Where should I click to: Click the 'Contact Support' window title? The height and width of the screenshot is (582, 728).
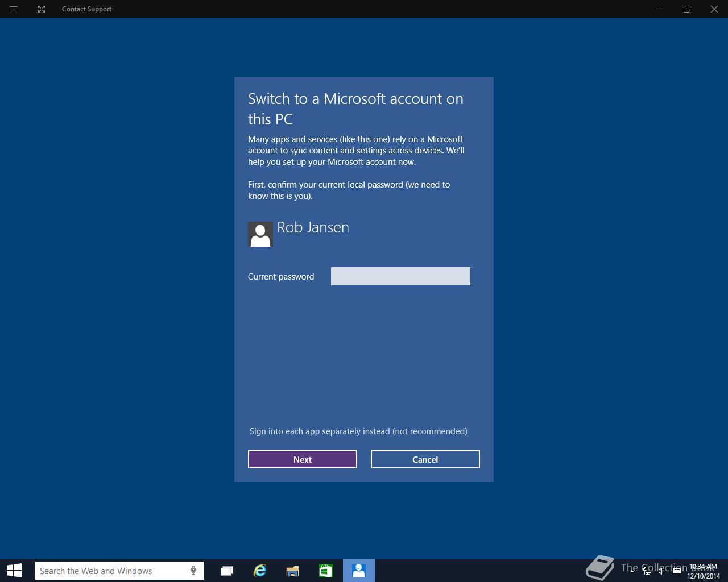coord(86,9)
